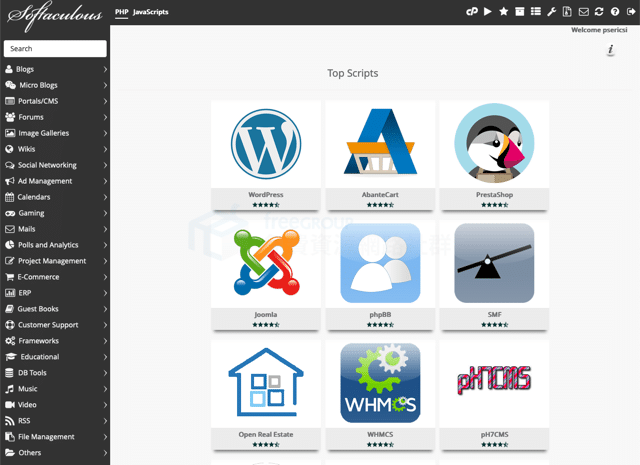Click the phpBB name link
Image resolution: width=640 pixels, height=465 pixels.
pos(380,315)
